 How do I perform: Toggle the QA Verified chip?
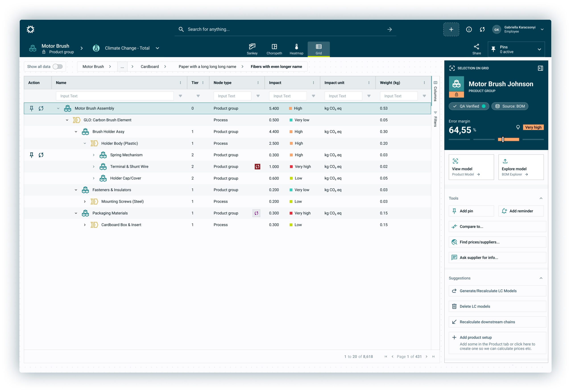(469, 106)
